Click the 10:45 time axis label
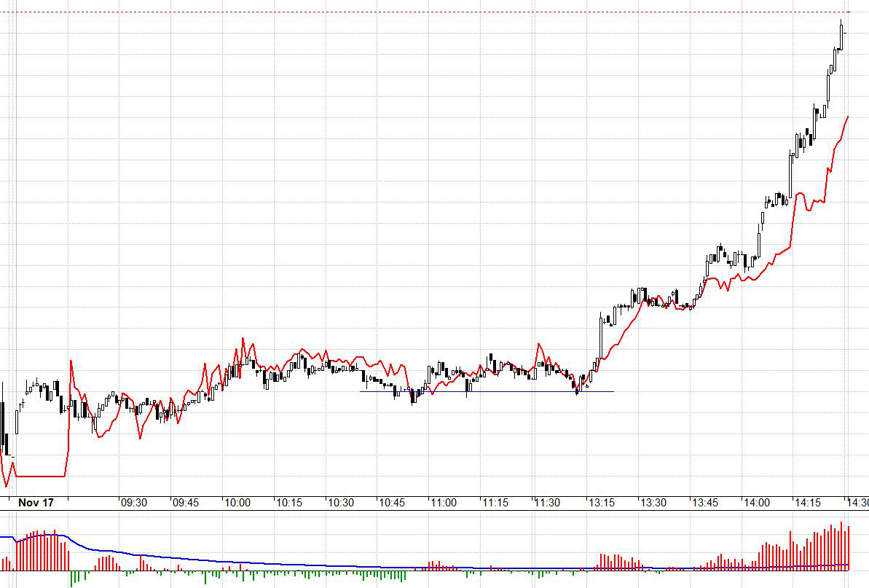This screenshot has height=588, width=869. point(392,503)
